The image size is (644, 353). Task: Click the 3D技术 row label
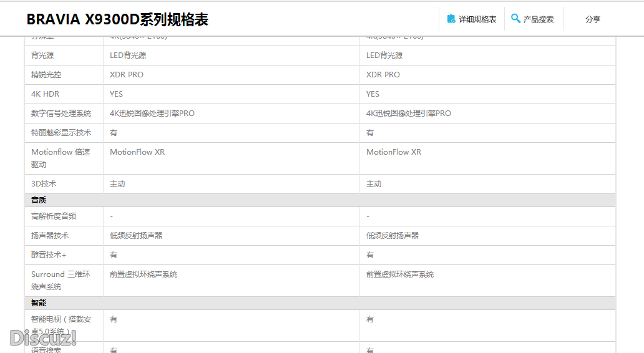pyautogui.click(x=44, y=184)
